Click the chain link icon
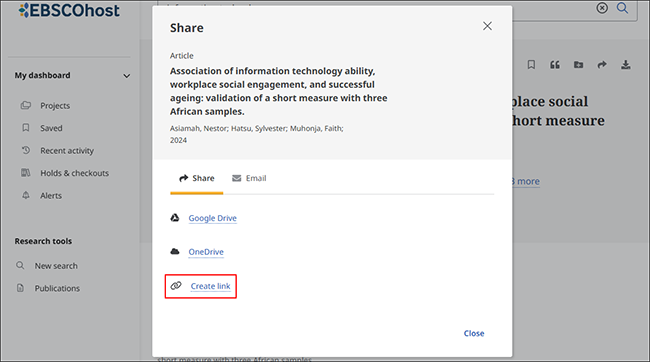650x362 pixels. pos(176,286)
